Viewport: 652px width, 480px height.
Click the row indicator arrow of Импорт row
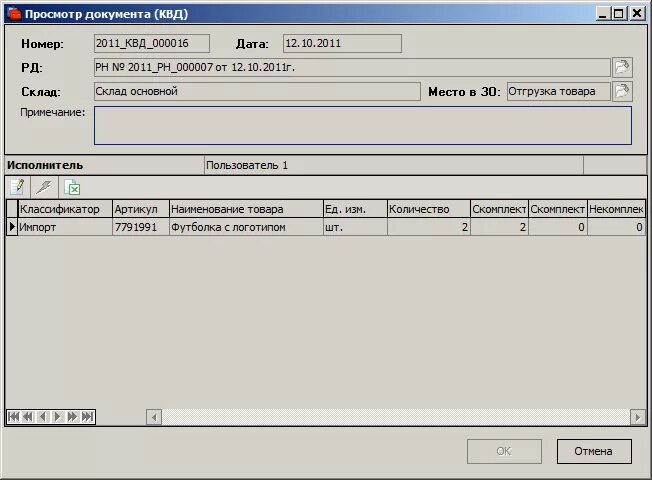coord(12,227)
